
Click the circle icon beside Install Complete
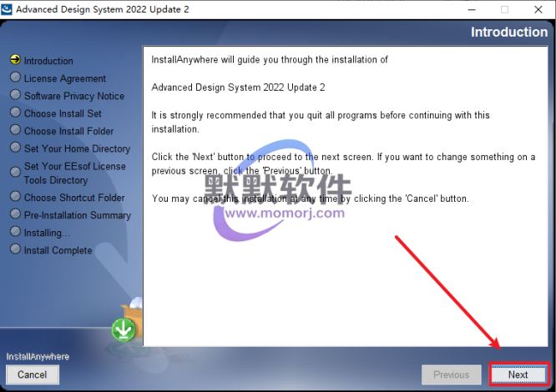15,249
